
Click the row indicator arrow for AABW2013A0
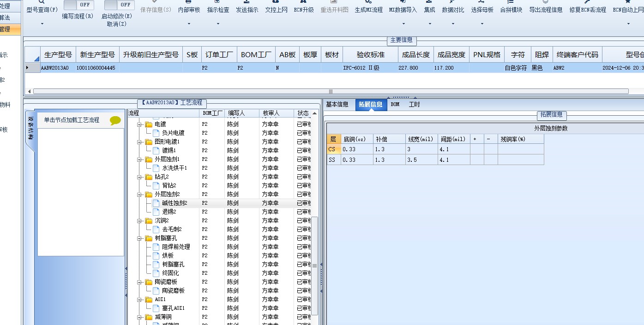coord(27,68)
